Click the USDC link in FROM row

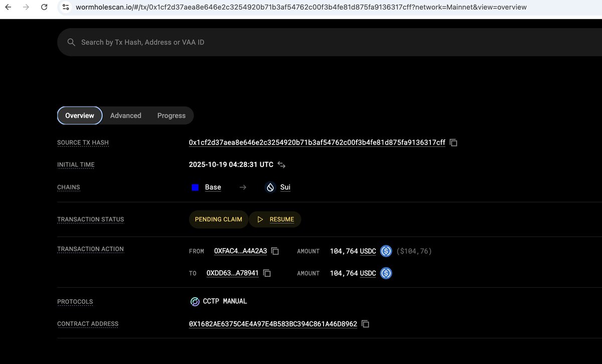click(x=368, y=251)
